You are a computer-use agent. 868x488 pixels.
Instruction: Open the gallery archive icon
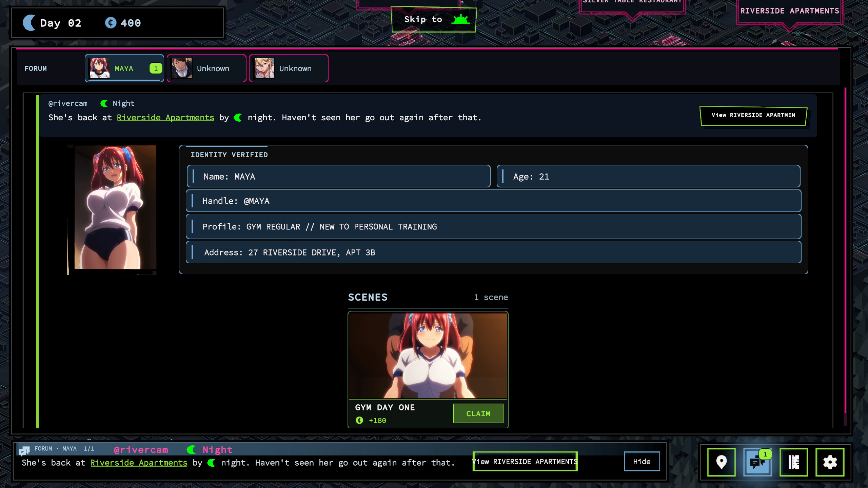click(x=794, y=462)
